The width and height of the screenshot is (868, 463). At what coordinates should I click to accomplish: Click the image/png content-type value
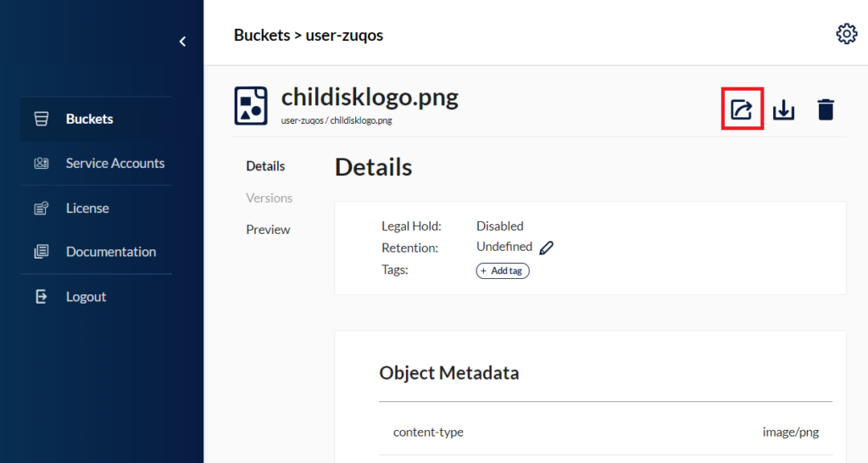click(790, 432)
